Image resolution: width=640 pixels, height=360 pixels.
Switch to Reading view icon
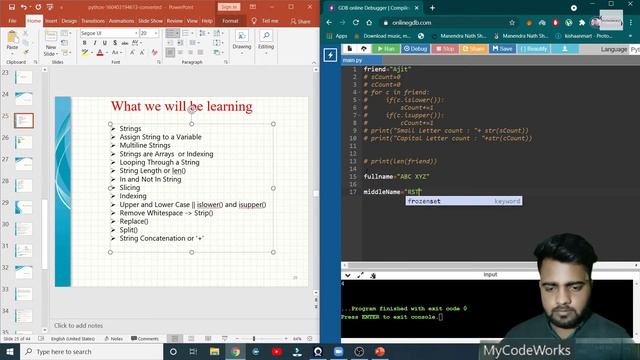(208, 338)
